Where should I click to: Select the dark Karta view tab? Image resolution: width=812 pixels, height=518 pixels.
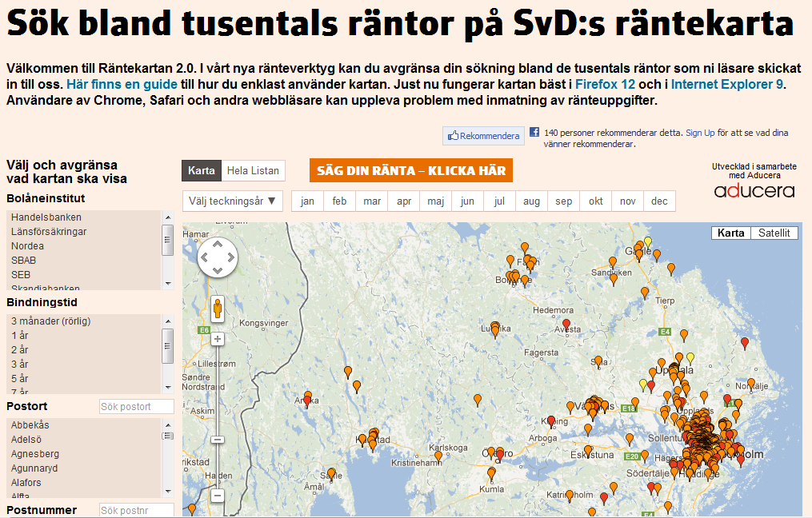tap(202, 171)
